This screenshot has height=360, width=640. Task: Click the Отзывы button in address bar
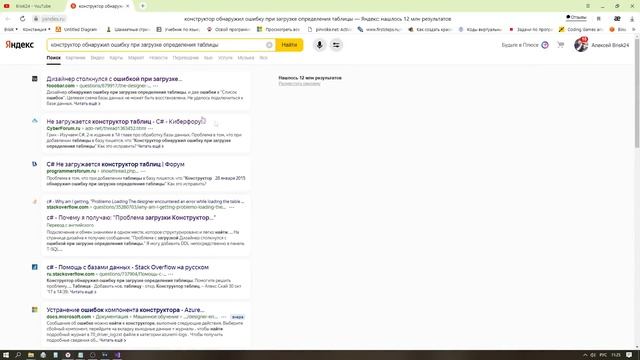pos(576,18)
